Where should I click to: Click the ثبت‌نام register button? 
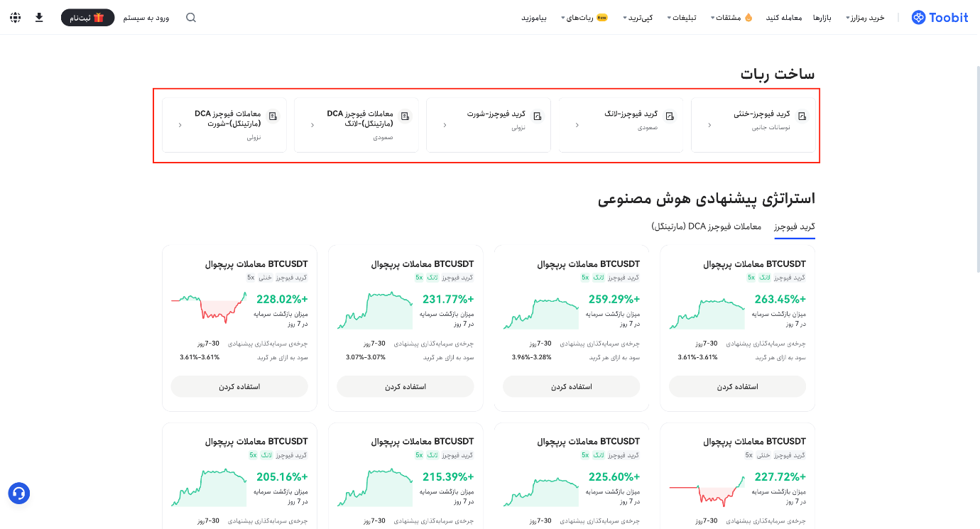pyautogui.click(x=87, y=17)
